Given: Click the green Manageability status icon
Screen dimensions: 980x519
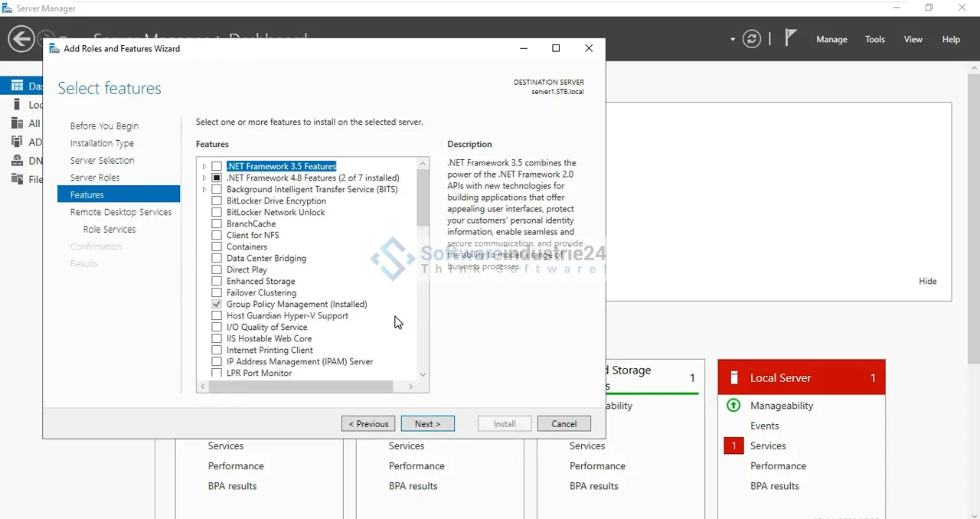Looking at the screenshot, I should (x=733, y=406).
